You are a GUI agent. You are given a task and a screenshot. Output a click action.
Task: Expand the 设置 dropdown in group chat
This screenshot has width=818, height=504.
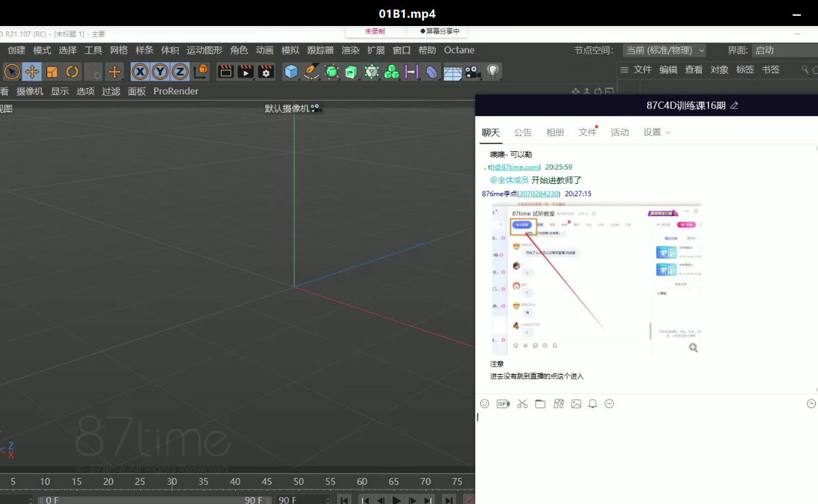[657, 133]
